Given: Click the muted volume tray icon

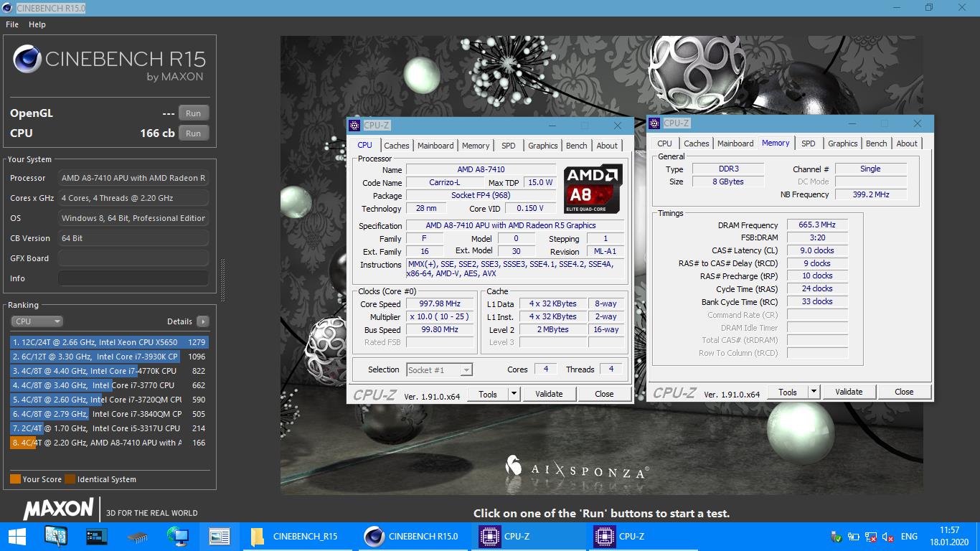Looking at the screenshot, I should pos(887,537).
